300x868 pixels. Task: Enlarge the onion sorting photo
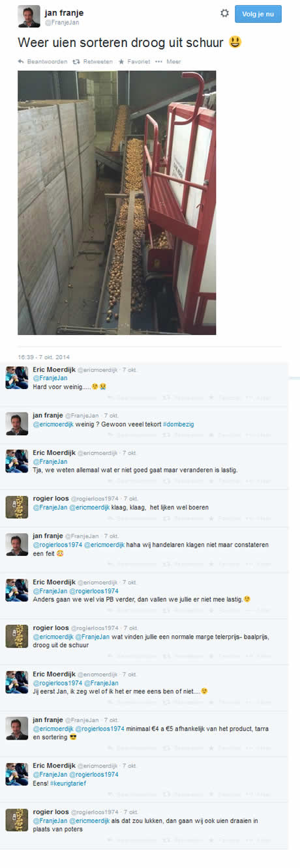(x=117, y=203)
